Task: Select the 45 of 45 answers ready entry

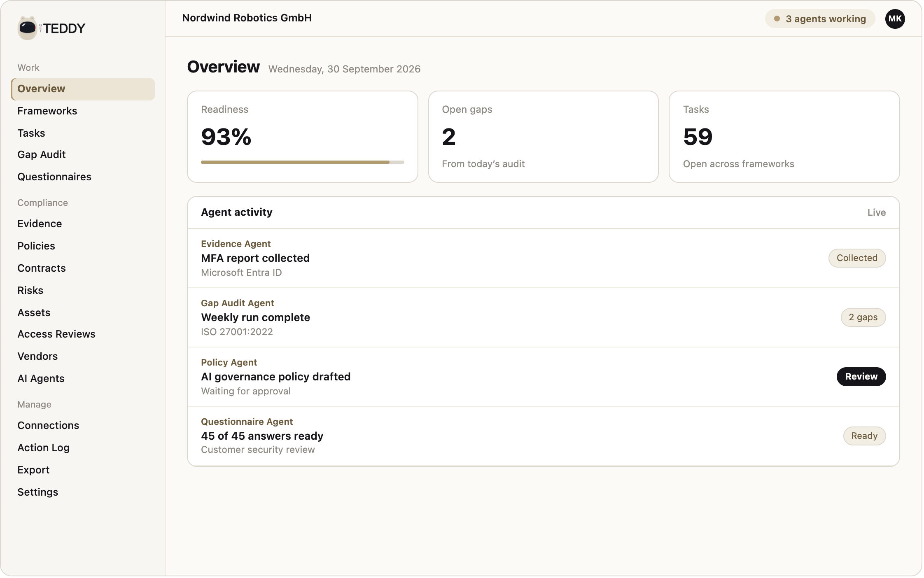Action: pos(544,436)
